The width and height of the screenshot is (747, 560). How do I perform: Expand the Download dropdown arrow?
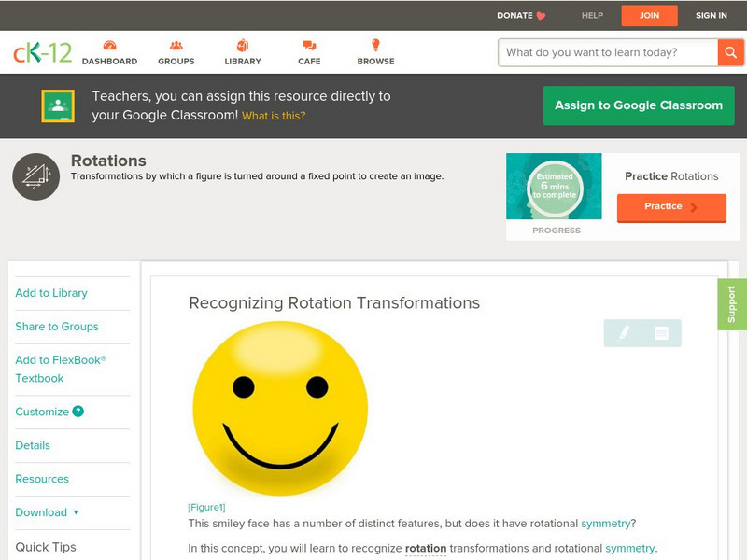(76, 512)
